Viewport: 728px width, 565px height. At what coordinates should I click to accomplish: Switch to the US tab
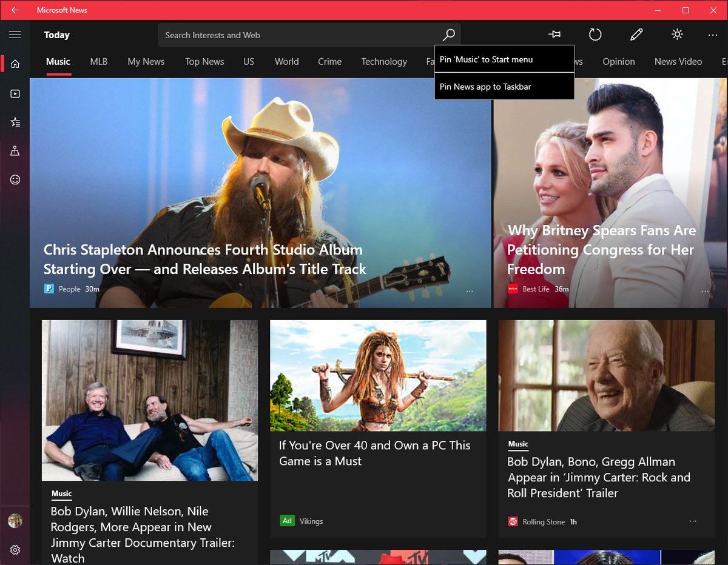249,61
